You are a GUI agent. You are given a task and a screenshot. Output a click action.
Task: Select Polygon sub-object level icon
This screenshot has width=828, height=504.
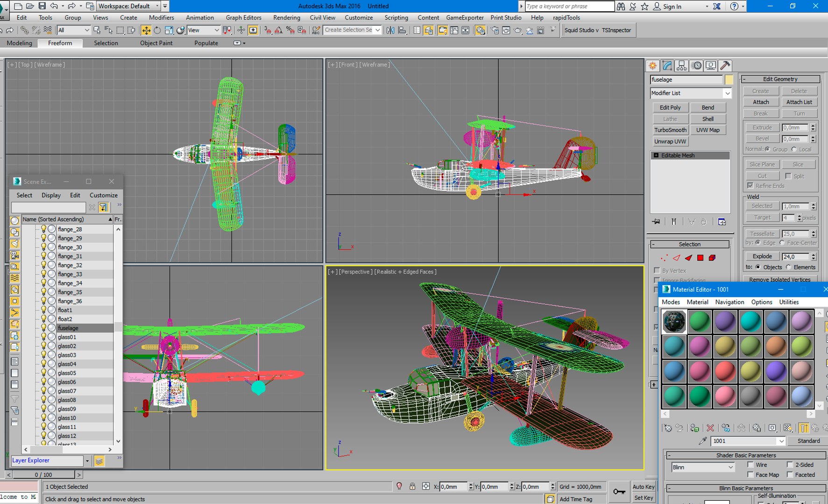pyautogui.click(x=700, y=258)
